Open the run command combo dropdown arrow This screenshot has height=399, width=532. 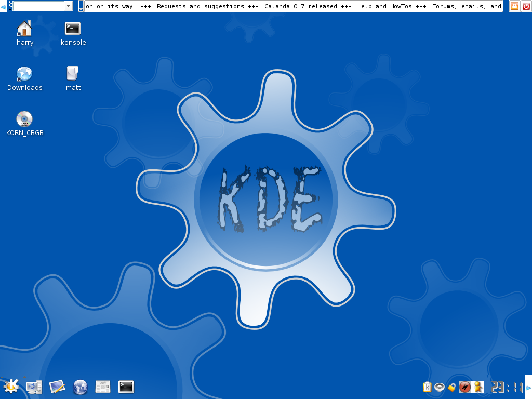pos(69,6)
